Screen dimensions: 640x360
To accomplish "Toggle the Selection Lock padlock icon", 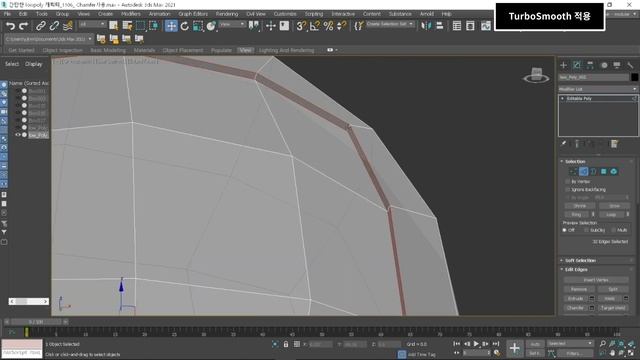I will 286,344.
